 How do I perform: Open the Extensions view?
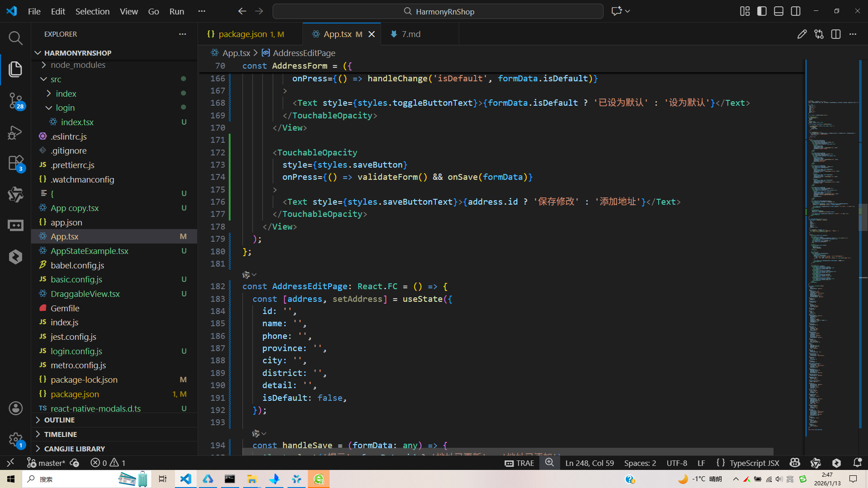coord(15,163)
